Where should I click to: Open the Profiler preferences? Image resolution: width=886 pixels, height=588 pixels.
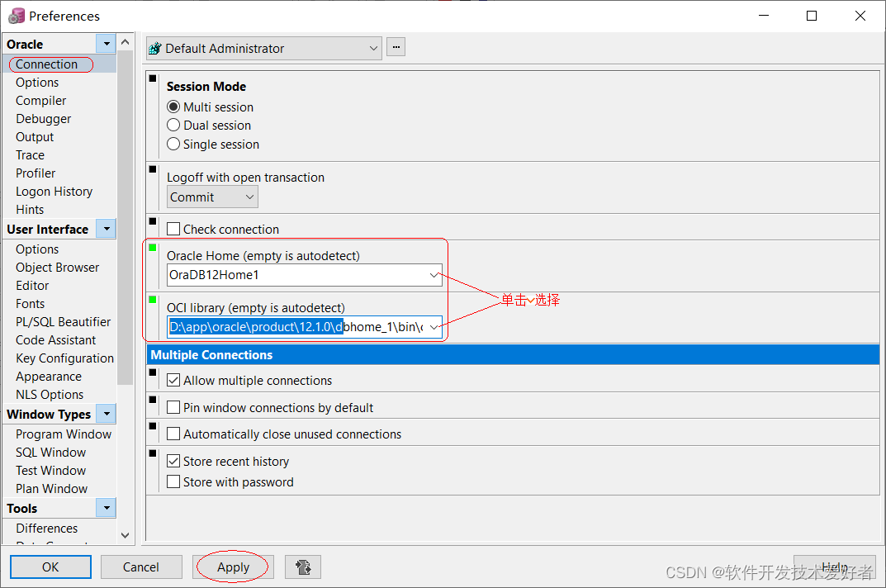coord(36,173)
